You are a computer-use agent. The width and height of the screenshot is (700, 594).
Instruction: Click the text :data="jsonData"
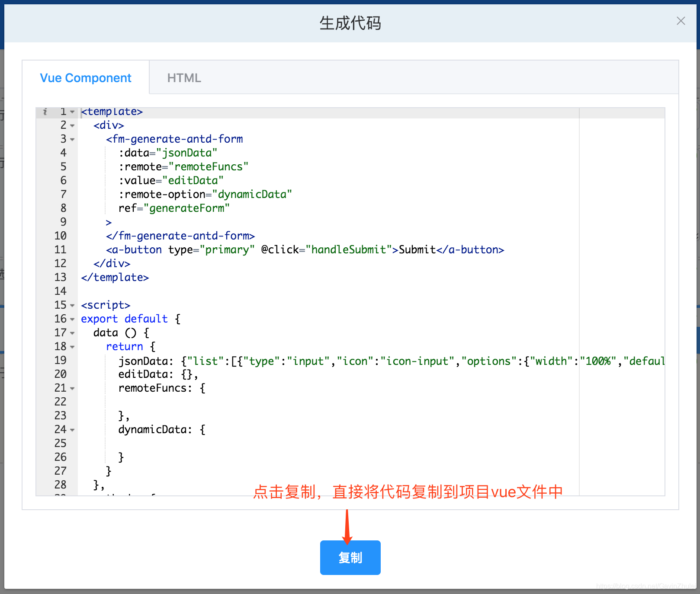point(168,153)
